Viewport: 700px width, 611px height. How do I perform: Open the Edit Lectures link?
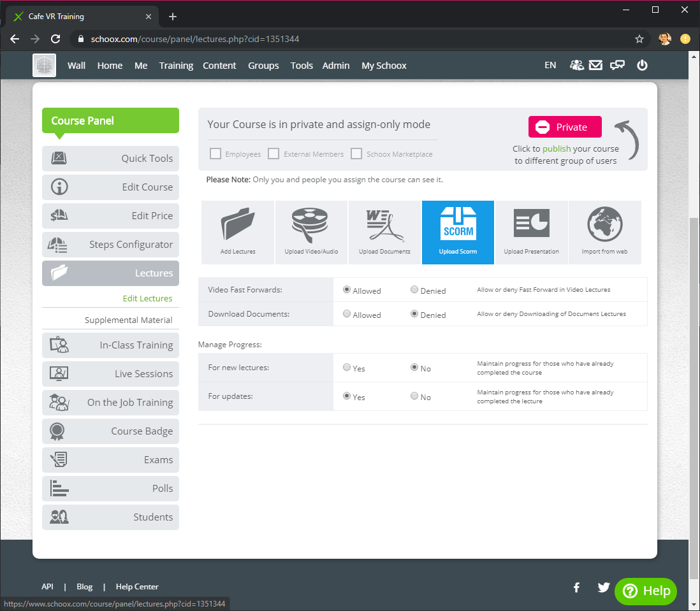pos(147,298)
